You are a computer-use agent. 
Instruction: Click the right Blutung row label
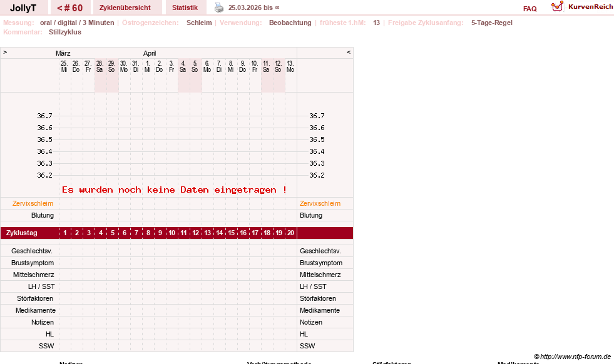point(311,215)
